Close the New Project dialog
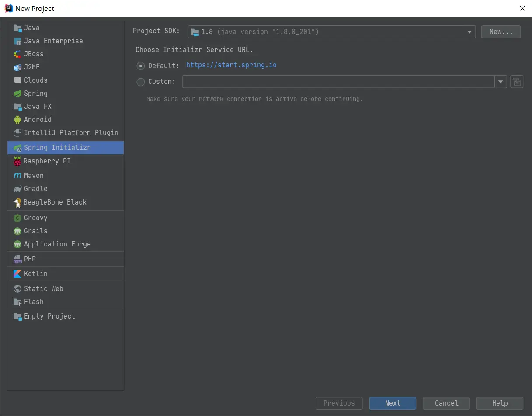 [x=522, y=8]
